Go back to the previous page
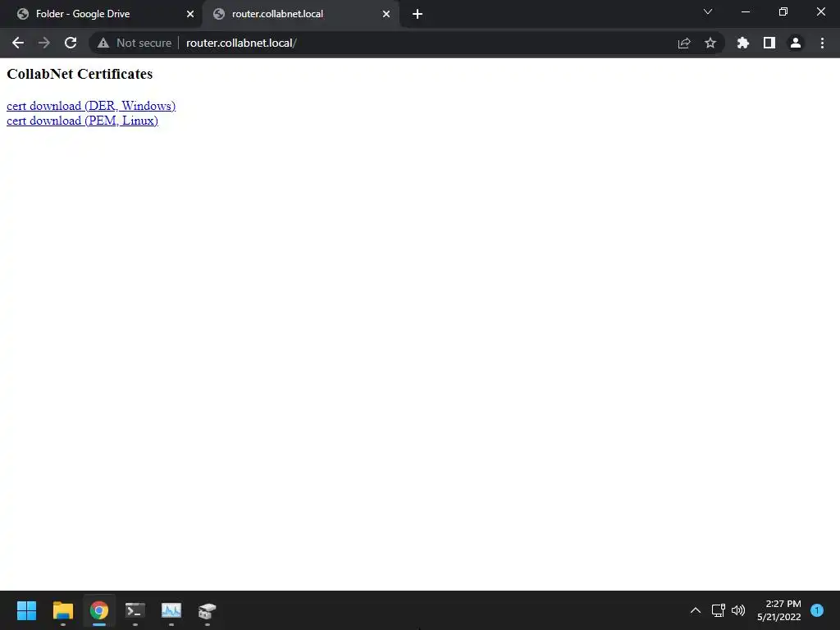This screenshot has width=840, height=630. pyautogui.click(x=18, y=43)
